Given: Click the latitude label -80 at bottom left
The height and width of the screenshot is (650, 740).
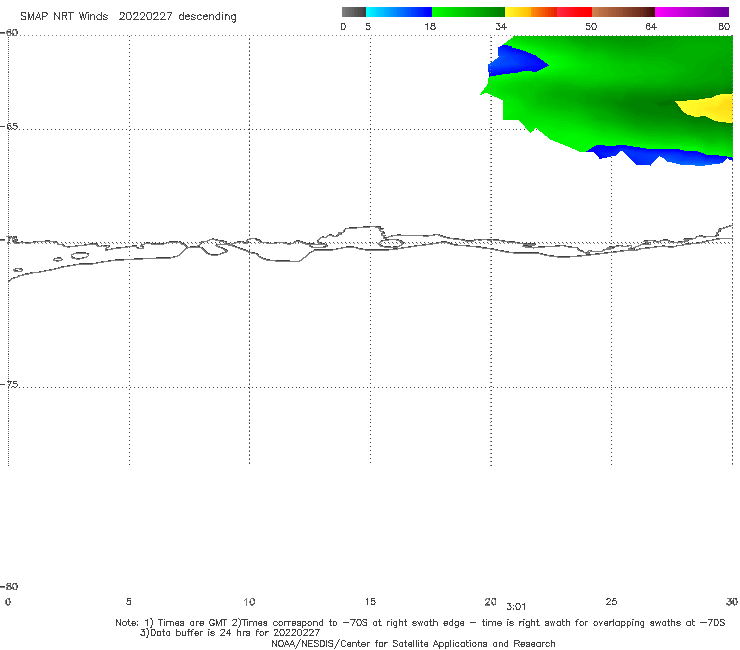Looking at the screenshot, I should pyautogui.click(x=9, y=586).
